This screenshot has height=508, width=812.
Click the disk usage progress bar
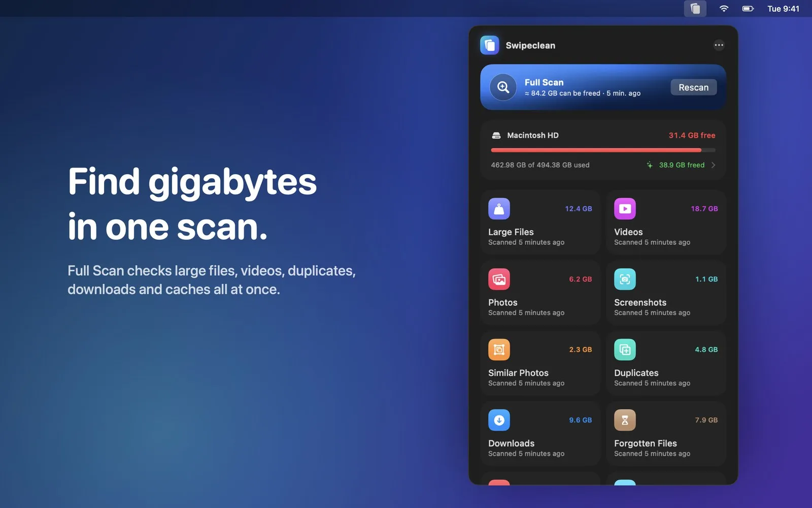pos(603,150)
